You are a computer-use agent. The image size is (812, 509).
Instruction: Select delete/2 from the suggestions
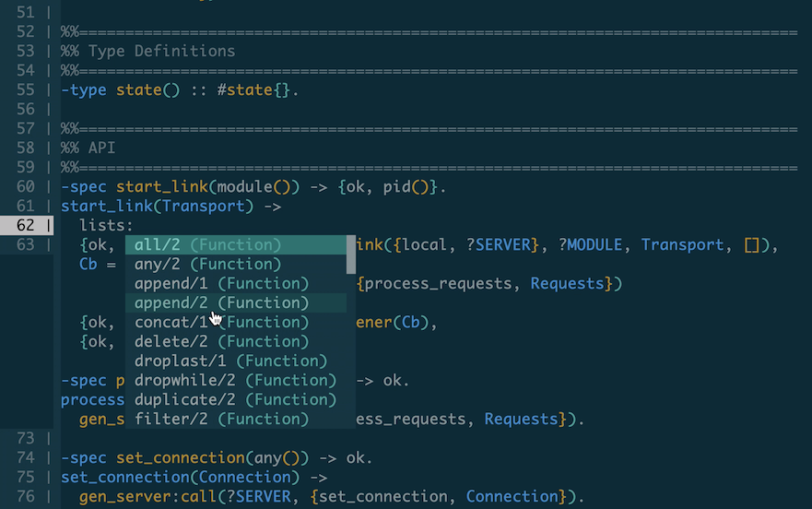coord(236,341)
